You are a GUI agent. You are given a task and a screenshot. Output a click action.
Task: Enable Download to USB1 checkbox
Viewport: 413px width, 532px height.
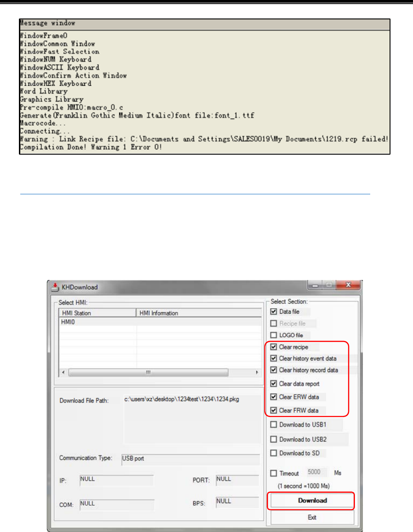pos(274,424)
